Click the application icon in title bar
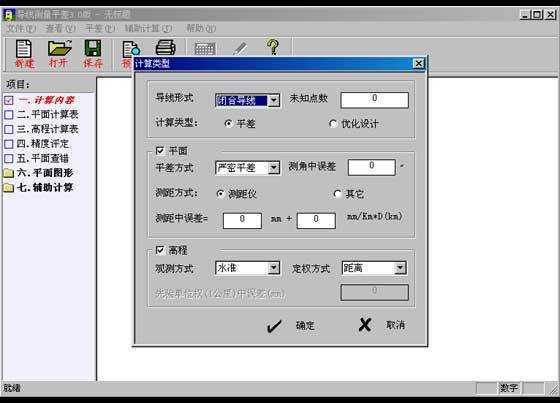The width and height of the screenshot is (560, 403). click(9, 15)
